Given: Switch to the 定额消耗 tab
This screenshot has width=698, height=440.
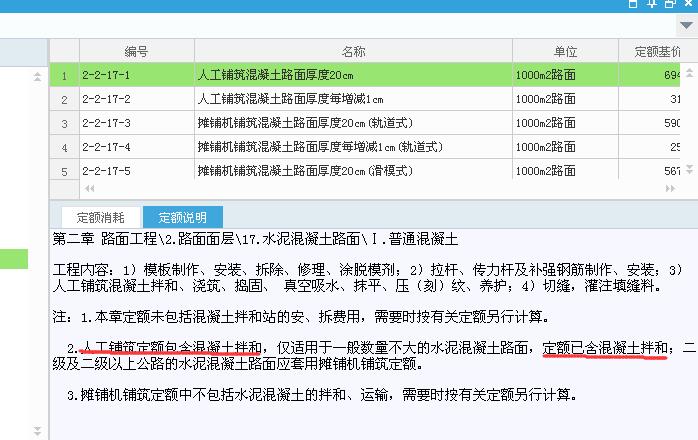Looking at the screenshot, I should [101, 217].
